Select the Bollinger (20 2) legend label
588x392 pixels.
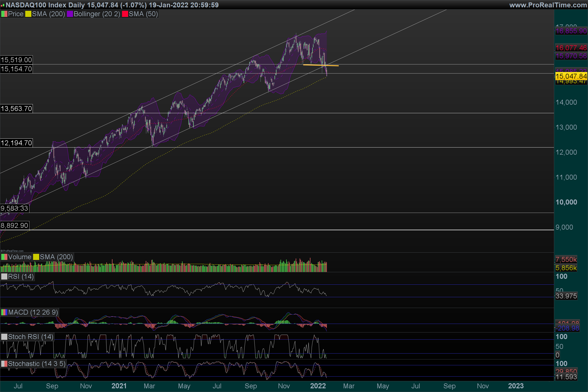point(97,14)
